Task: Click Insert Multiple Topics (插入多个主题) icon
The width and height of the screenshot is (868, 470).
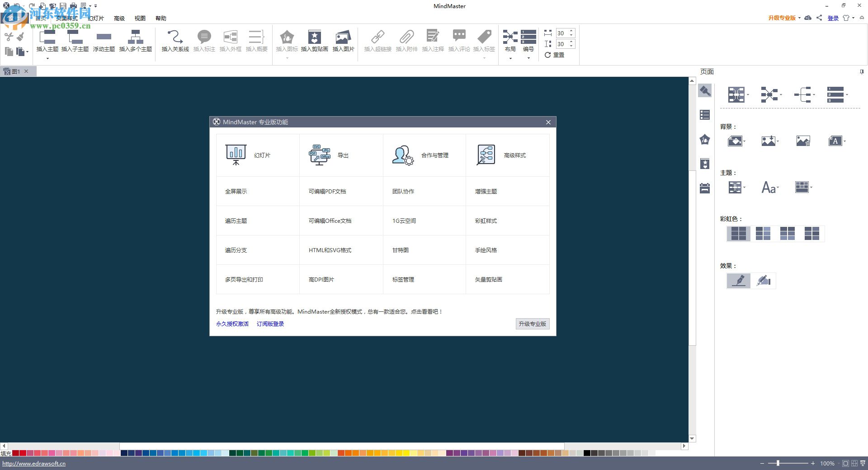Action: [x=135, y=37]
